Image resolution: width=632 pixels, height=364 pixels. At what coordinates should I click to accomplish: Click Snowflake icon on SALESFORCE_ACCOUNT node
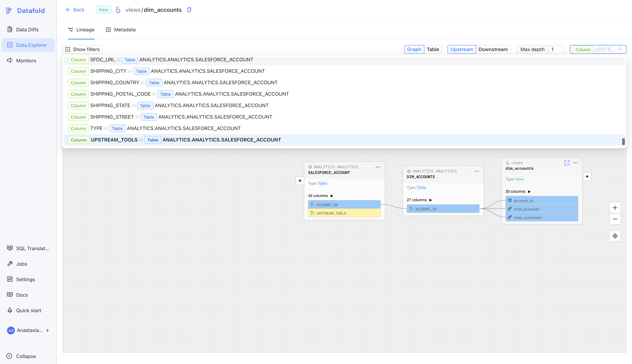tap(310, 167)
